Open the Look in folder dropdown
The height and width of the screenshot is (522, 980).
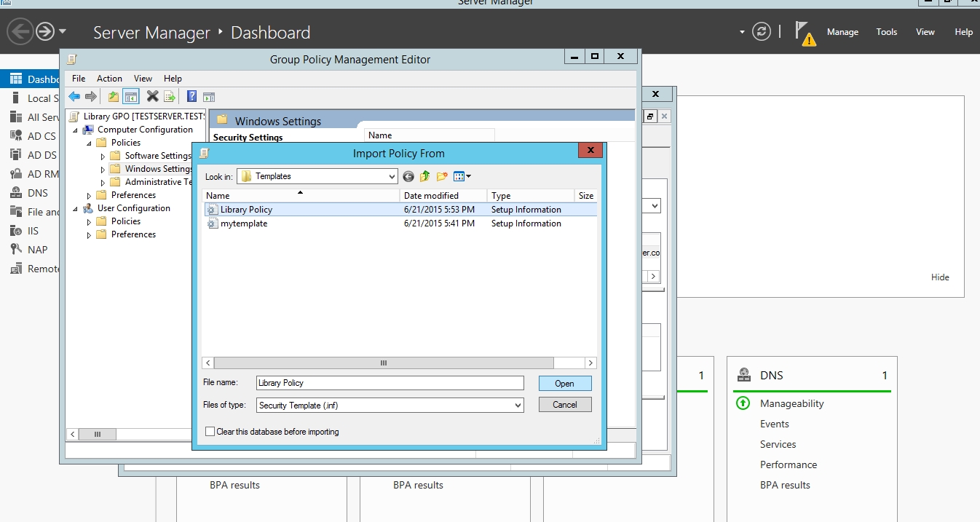point(392,176)
